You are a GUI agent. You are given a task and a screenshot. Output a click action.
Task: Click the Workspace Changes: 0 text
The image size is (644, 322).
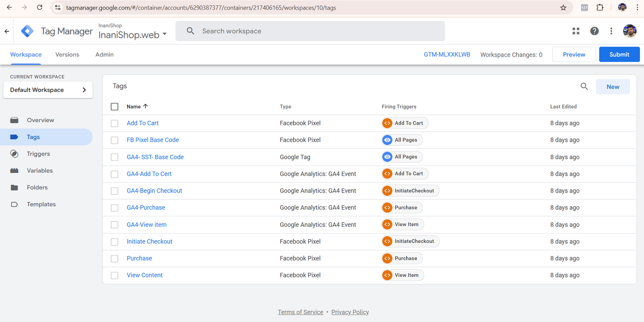tap(511, 55)
